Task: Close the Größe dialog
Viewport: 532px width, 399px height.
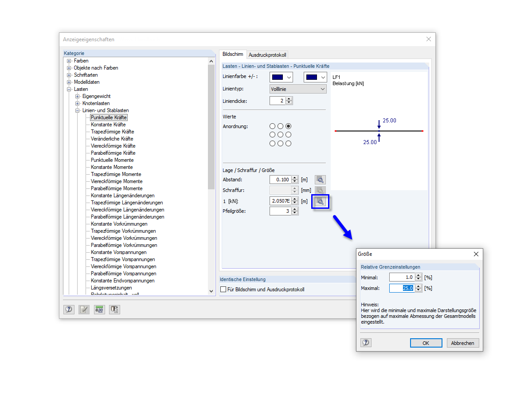Action: click(x=476, y=254)
